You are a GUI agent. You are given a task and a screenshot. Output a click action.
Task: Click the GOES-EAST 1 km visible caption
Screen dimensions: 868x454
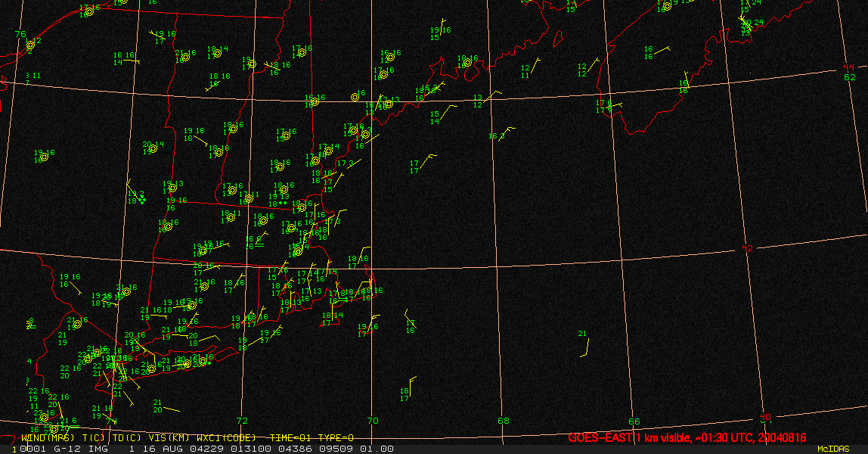[687, 437]
